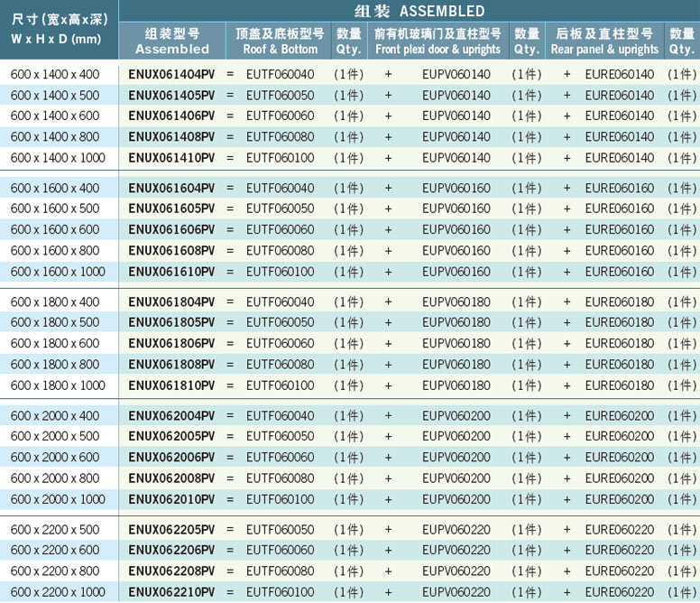Click door part EUPV060200 in the ENUX062006PV row

click(456, 457)
